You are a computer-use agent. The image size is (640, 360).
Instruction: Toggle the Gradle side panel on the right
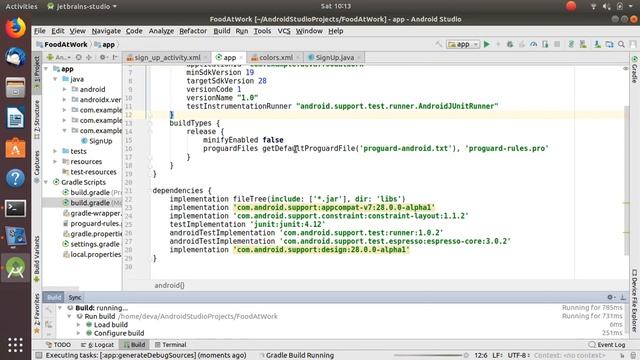coord(634,69)
